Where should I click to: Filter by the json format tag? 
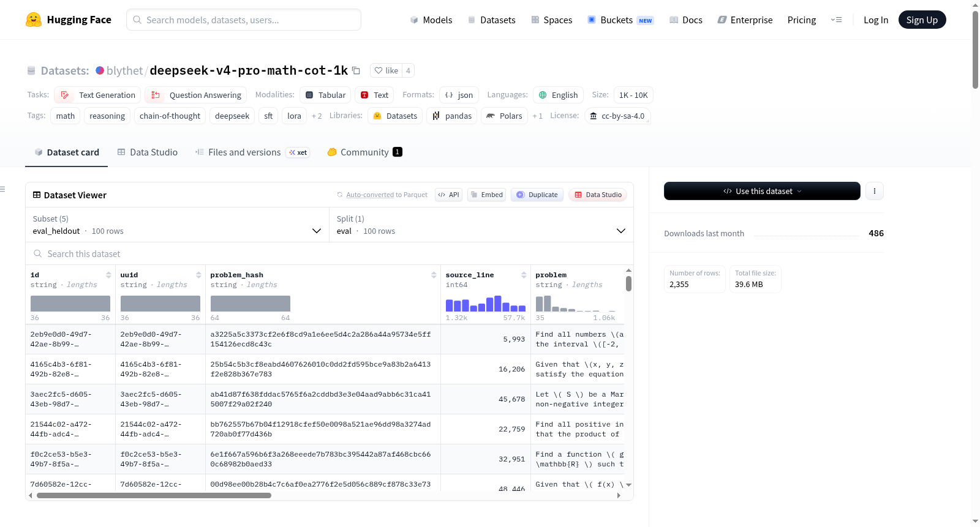coord(459,95)
